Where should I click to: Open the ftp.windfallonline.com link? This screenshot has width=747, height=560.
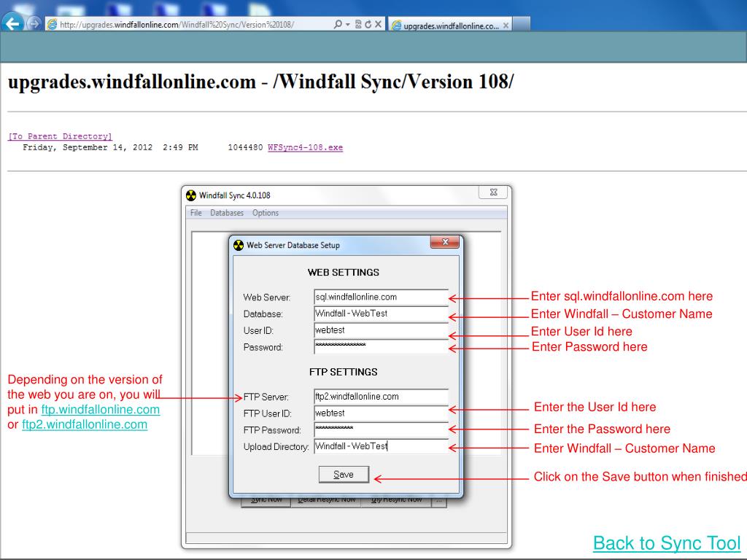click(x=101, y=410)
